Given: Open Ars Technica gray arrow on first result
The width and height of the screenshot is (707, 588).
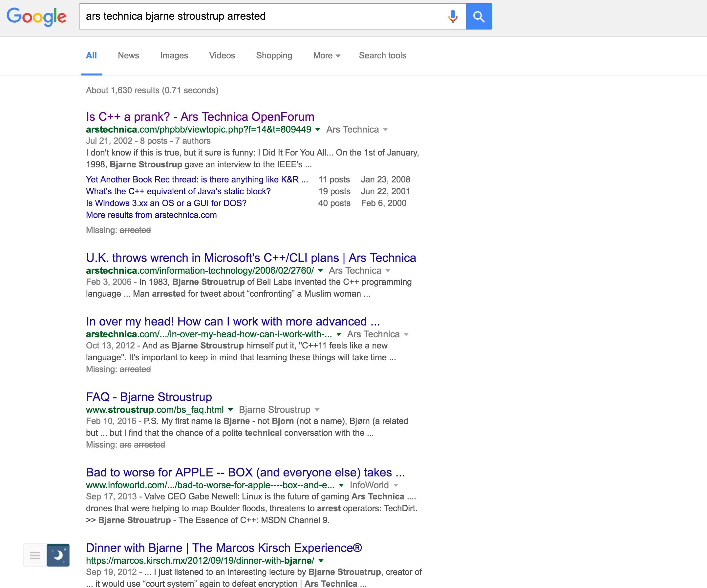Looking at the screenshot, I should 385,130.
